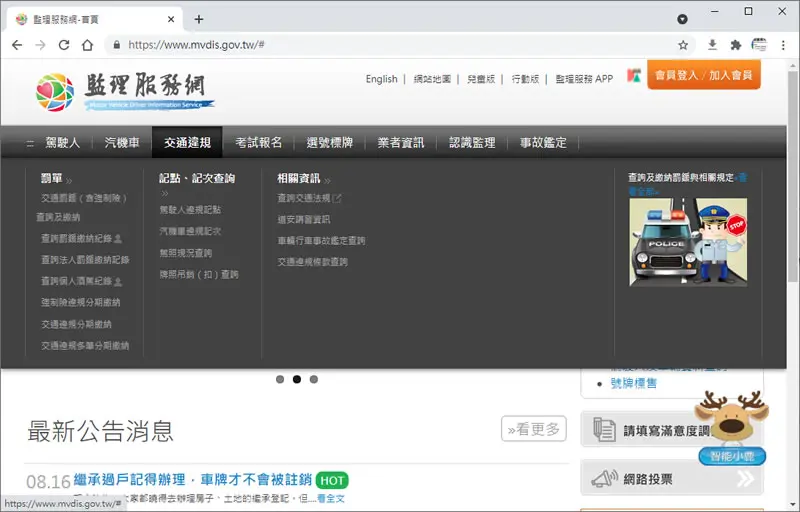Click the 會員登入/加入會員 orange button
The height and width of the screenshot is (512, 800).
click(704, 75)
